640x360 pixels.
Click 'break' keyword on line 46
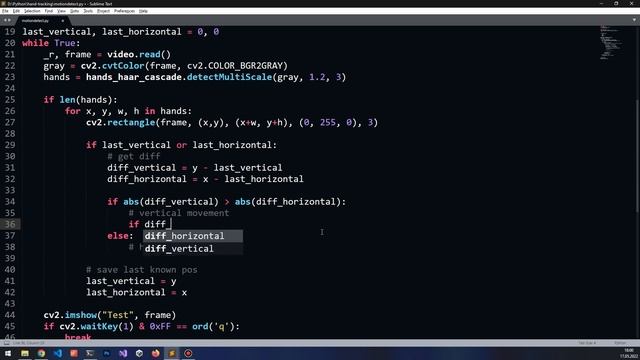pos(78,337)
